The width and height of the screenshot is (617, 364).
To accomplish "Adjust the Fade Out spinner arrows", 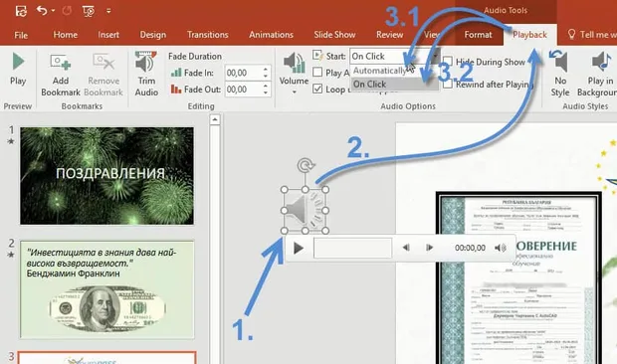I will (266, 90).
